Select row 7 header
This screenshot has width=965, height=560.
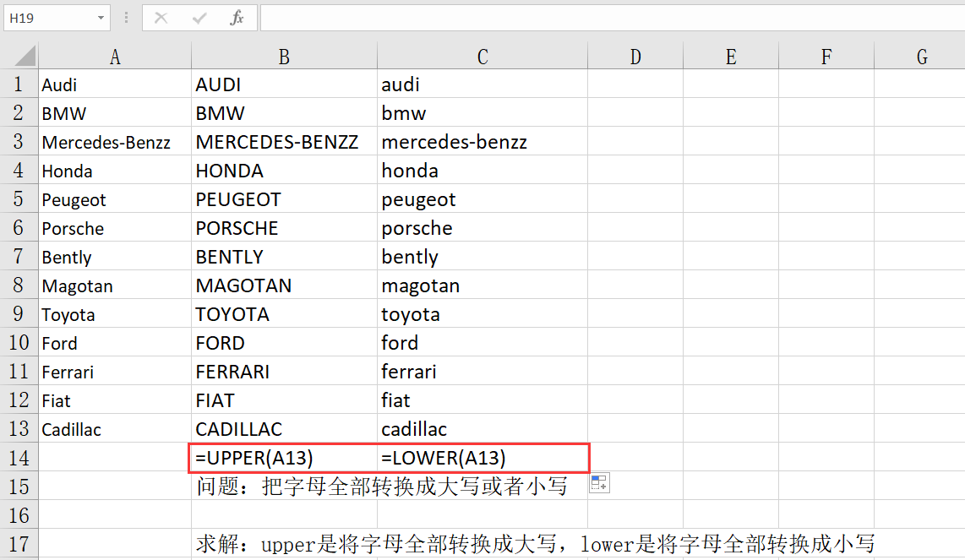pyautogui.click(x=19, y=256)
